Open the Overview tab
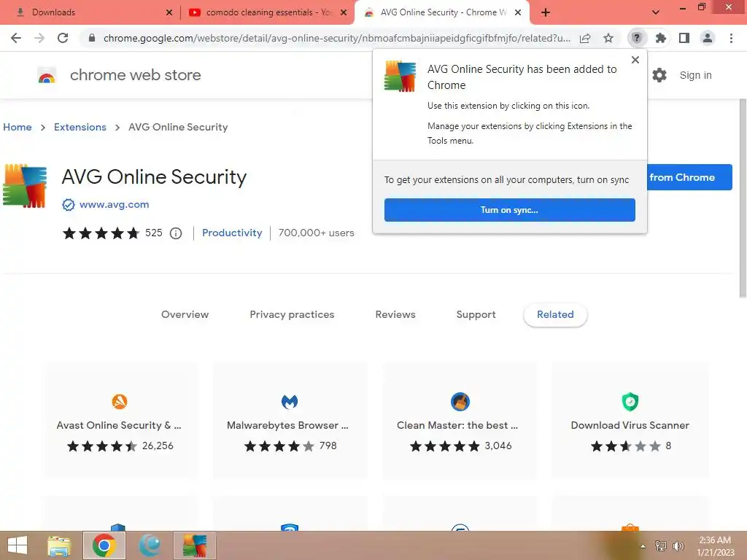This screenshot has height=560, width=747. [185, 314]
